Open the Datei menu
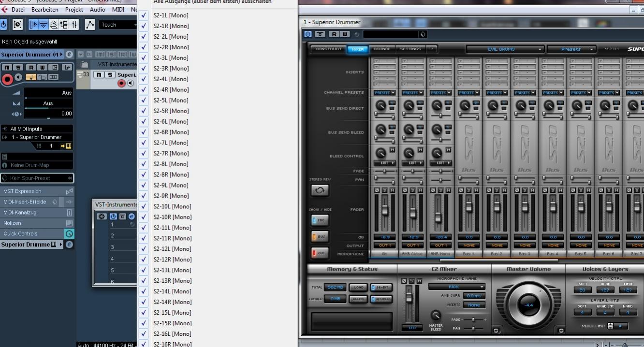Screen dimensions: 644x347 tap(18, 10)
